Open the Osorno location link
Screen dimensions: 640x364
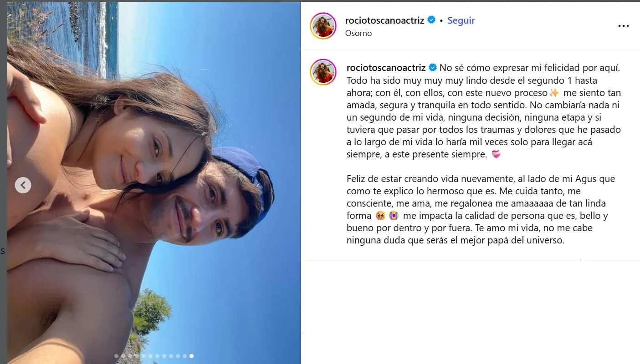coord(358,33)
